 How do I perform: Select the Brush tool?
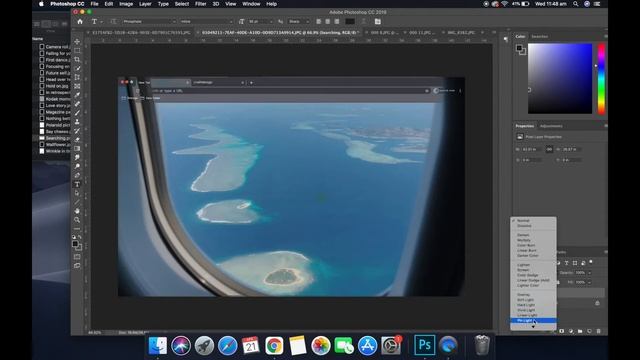(x=77, y=113)
